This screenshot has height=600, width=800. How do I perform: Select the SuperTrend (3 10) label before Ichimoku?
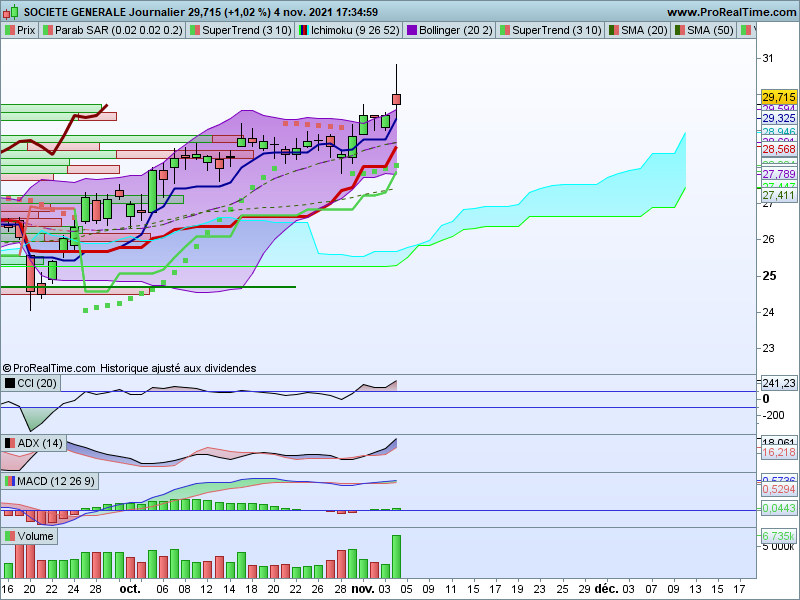pos(240,30)
